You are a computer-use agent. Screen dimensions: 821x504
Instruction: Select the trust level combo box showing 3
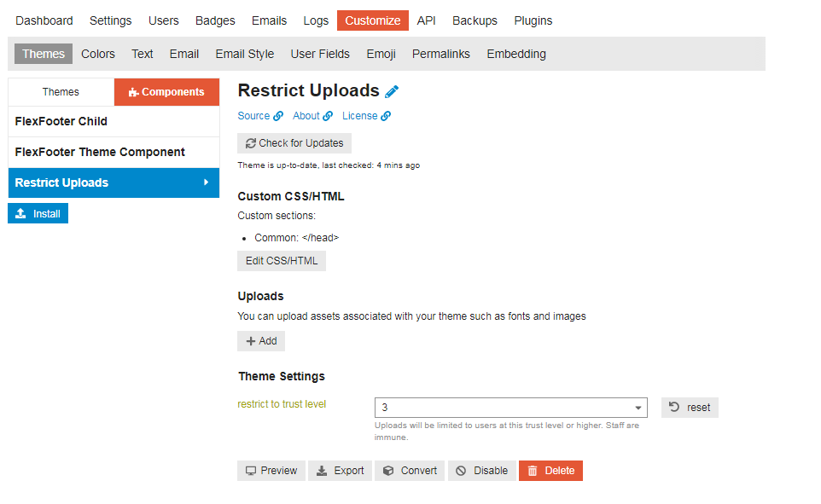click(x=511, y=408)
